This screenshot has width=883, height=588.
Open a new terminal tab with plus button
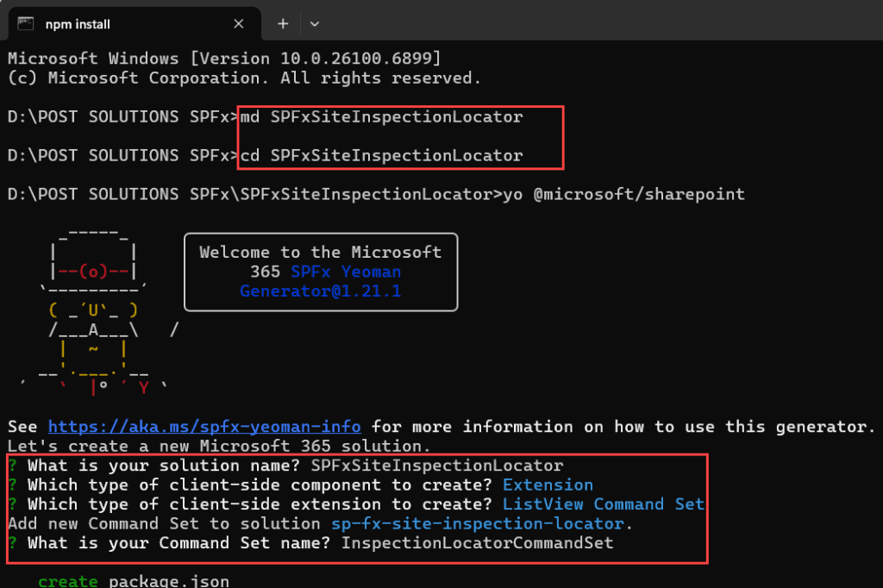(283, 23)
